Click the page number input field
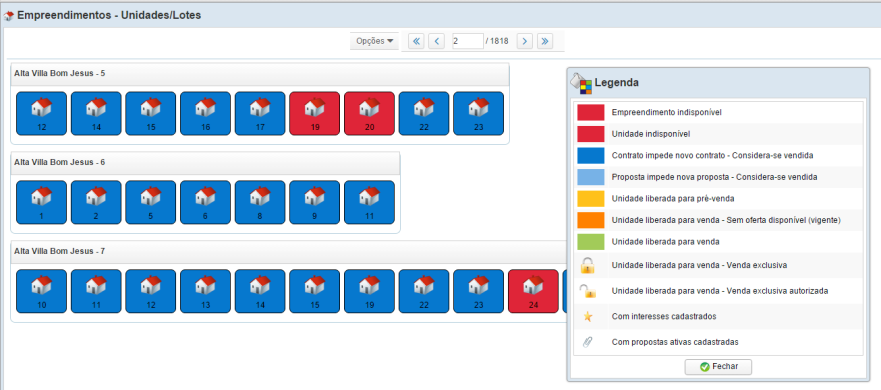The image size is (881, 390). tap(467, 41)
